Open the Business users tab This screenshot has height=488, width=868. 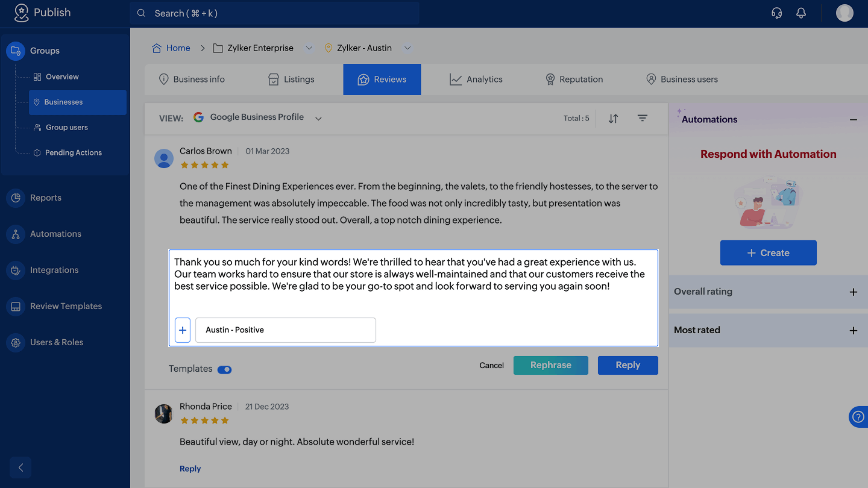682,80
